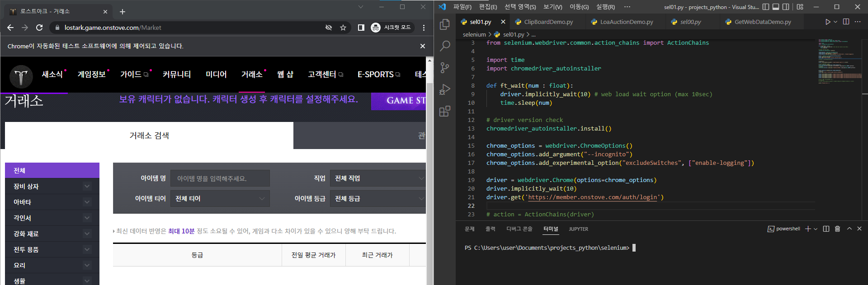Image resolution: width=868 pixels, height=285 pixels.
Task: Toggle the primary side bar layout icon
Action: click(x=766, y=7)
